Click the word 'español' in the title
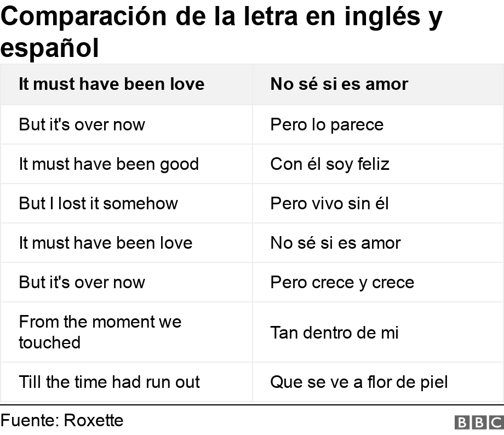The image size is (504, 435). coord(50,49)
